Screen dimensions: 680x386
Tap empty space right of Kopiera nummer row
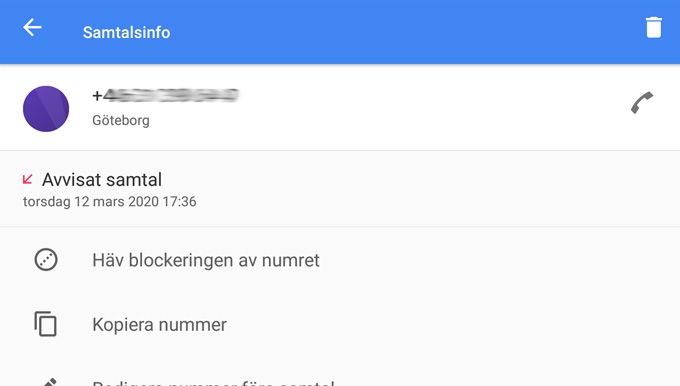pyautogui.click(x=434, y=324)
